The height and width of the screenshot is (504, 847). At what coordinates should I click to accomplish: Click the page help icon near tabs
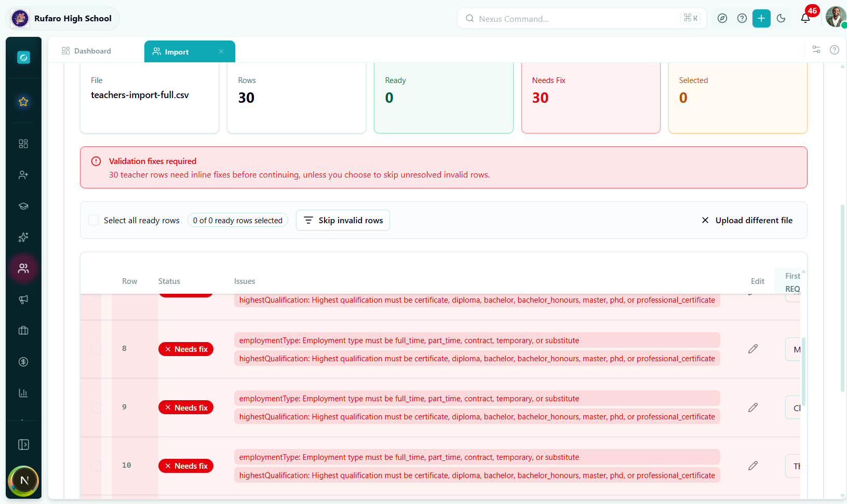coord(835,50)
